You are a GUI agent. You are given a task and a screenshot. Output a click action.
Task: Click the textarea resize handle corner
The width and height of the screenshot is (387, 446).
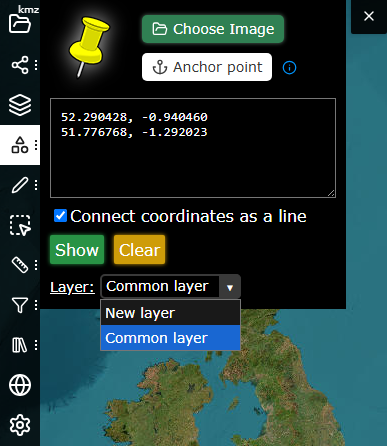coord(331,193)
